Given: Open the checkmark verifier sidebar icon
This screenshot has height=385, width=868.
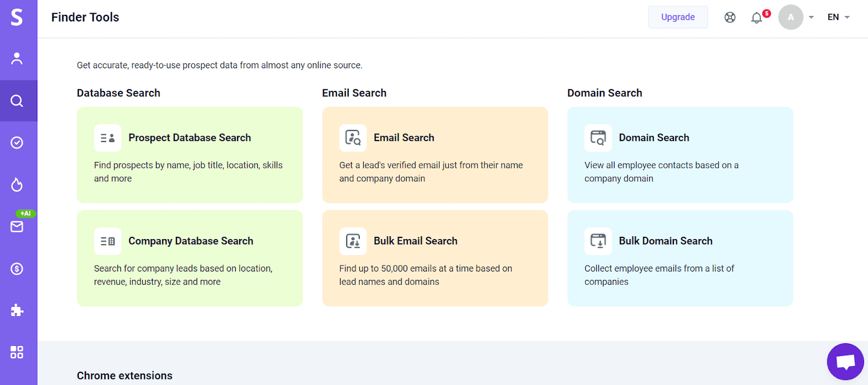Looking at the screenshot, I should point(17,143).
